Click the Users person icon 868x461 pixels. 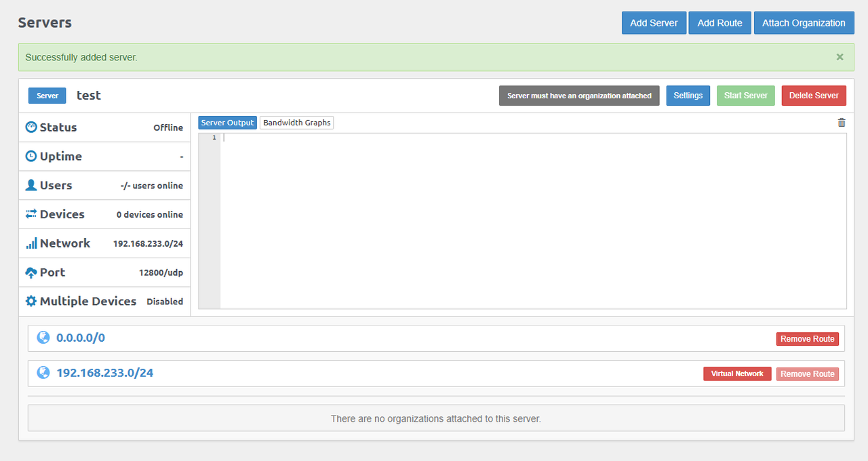31,185
